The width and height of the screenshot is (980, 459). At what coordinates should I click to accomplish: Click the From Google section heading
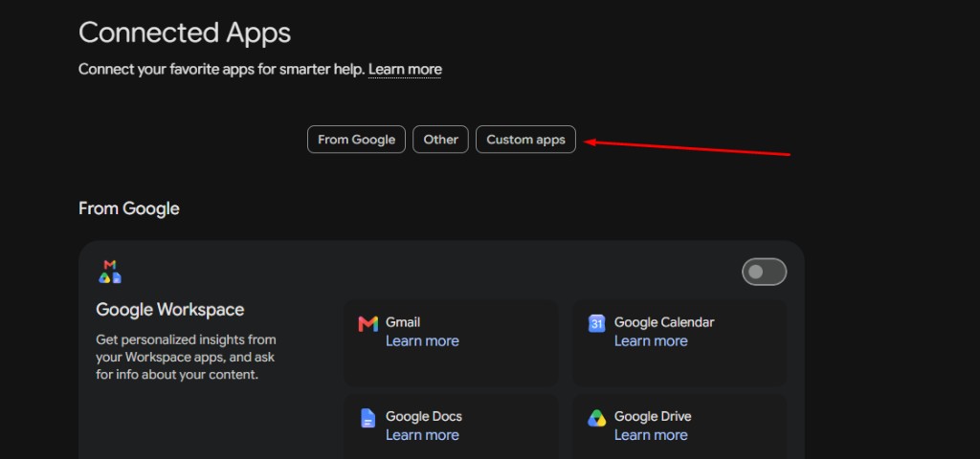pos(129,208)
